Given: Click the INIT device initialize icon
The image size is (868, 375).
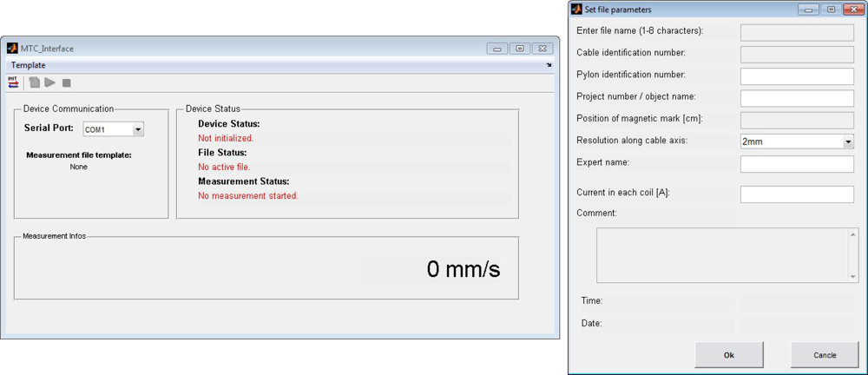Looking at the screenshot, I should point(13,83).
